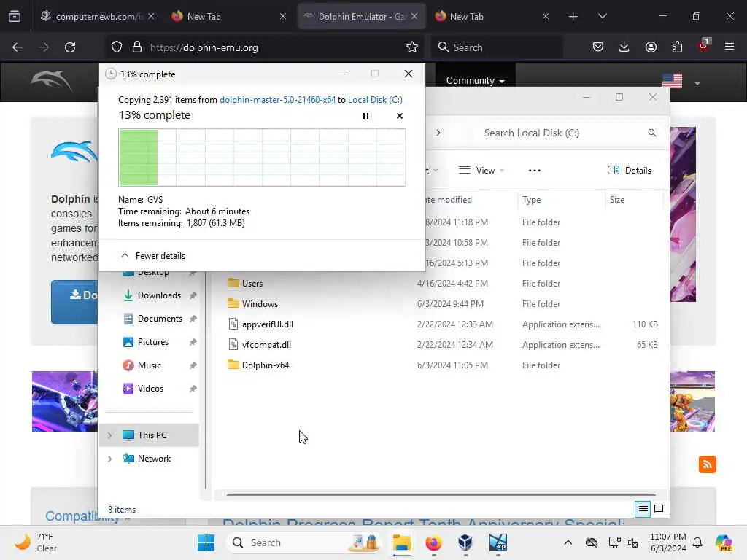The image size is (747, 560).
Task: Open Documents in Explorer sidebar
Action: 160,319
